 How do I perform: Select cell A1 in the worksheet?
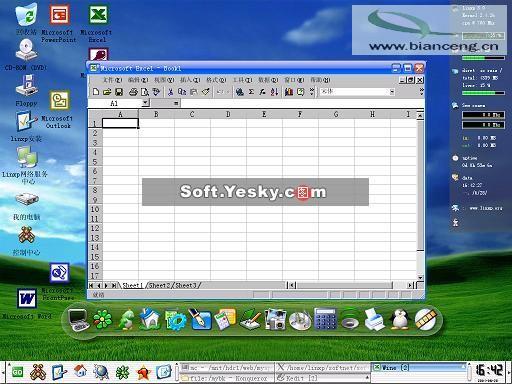pyautogui.click(x=120, y=124)
